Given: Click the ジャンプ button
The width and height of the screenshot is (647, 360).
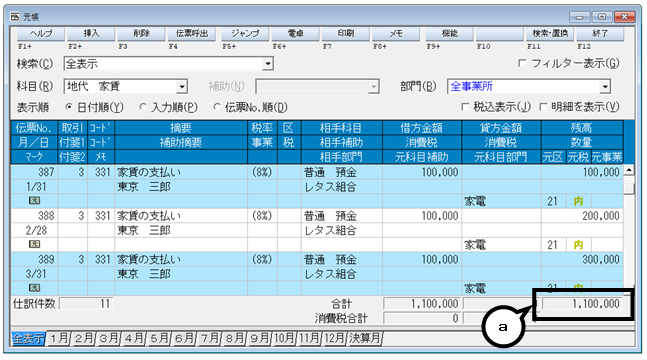Looking at the screenshot, I should click(245, 34).
